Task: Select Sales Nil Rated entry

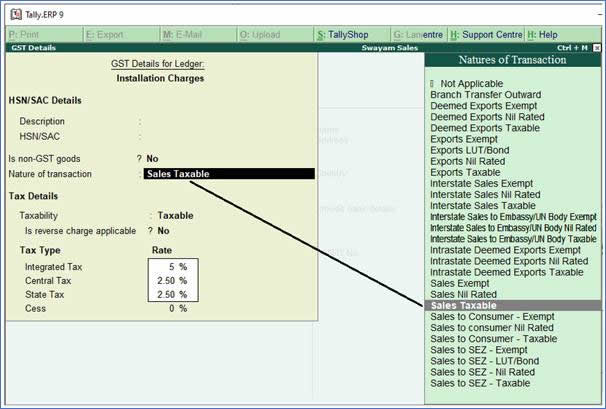Action: 463,295
